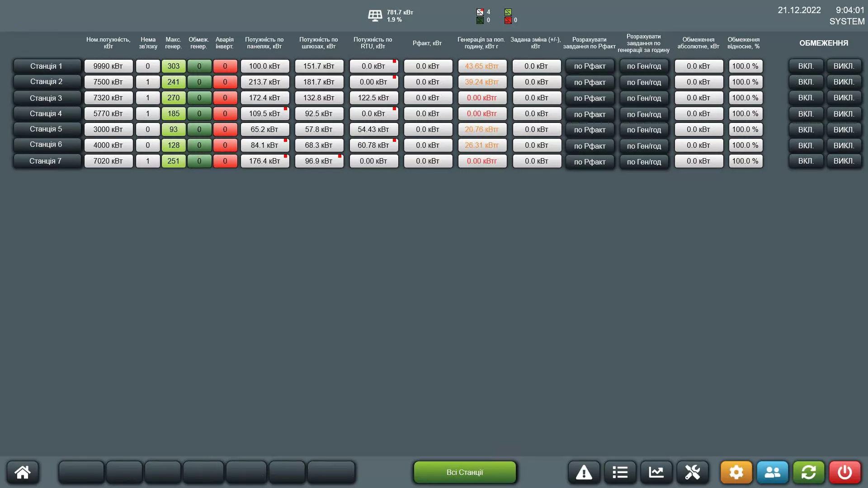
Task: Click the first blank bottom toolbar button
Action: point(81,472)
